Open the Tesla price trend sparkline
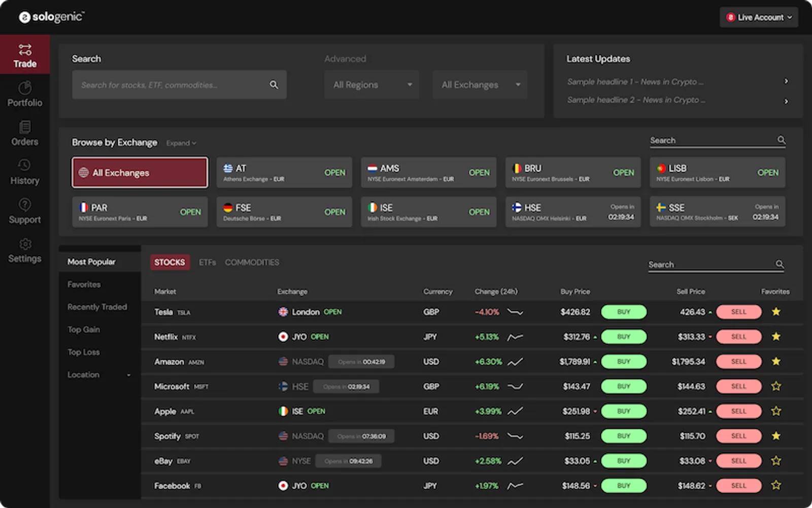Screen dimensions: 812x508 coord(515,312)
